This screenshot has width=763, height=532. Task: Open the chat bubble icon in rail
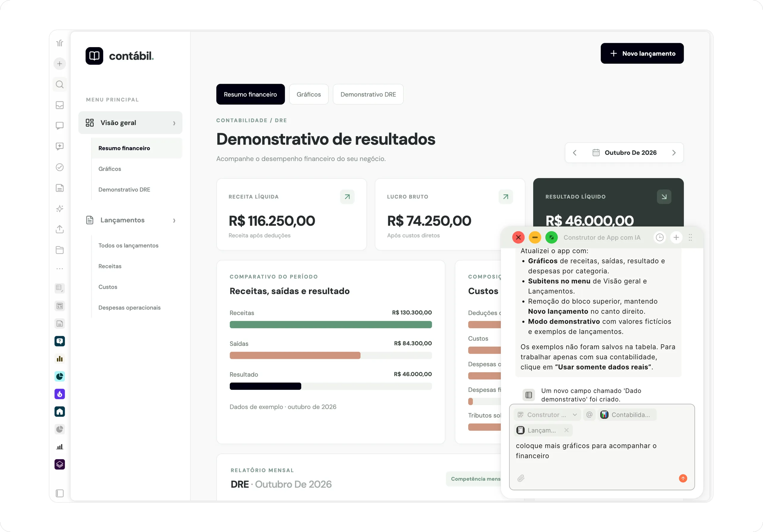[60, 125]
